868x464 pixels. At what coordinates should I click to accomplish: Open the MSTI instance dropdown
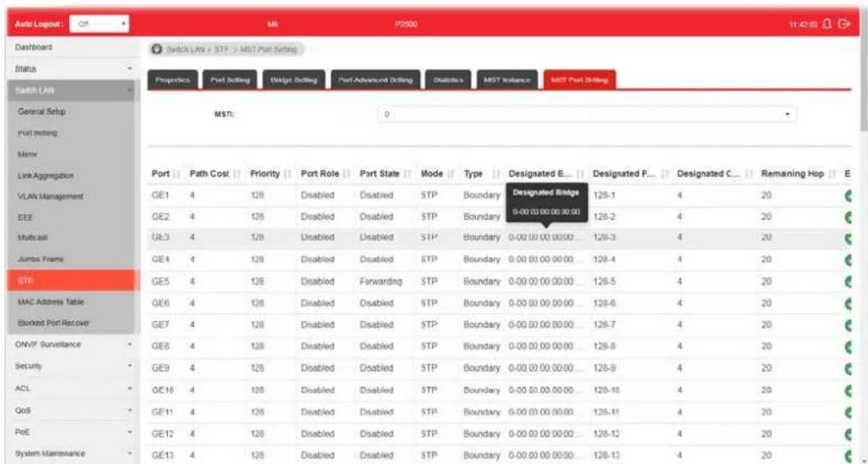coord(588,113)
